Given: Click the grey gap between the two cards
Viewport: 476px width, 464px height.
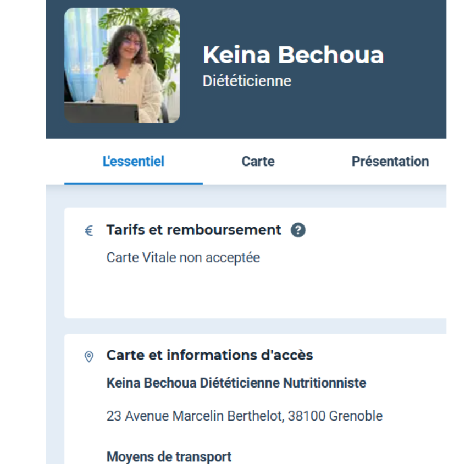Looking at the screenshot, I should pyautogui.click(x=253, y=326).
